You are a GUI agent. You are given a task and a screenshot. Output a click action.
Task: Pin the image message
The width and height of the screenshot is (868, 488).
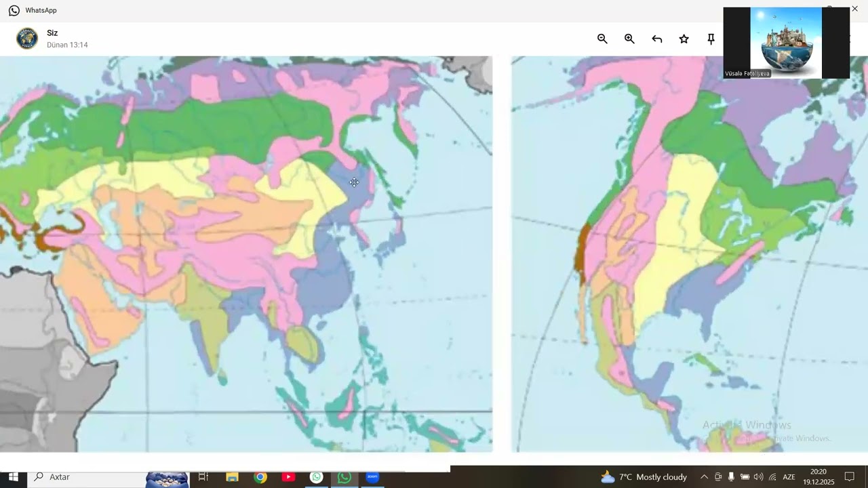pyautogui.click(x=711, y=39)
